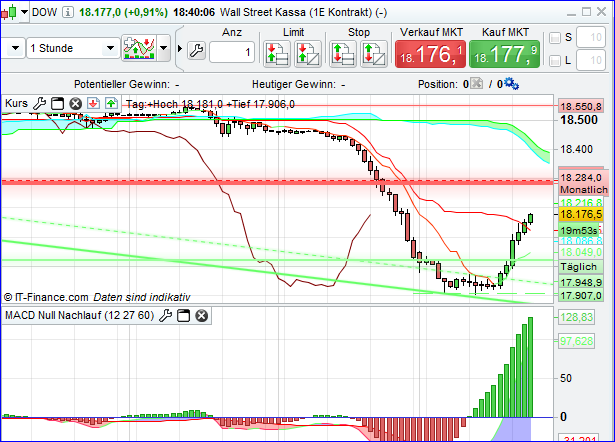This screenshot has width=615, height=442.
Task: Click the Anz quantity input field
Action: tap(232, 51)
